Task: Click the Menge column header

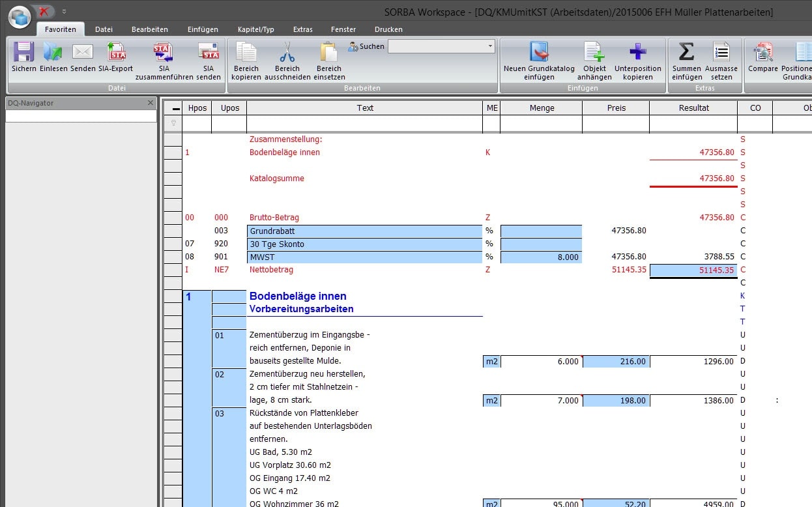Action: pos(542,108)
